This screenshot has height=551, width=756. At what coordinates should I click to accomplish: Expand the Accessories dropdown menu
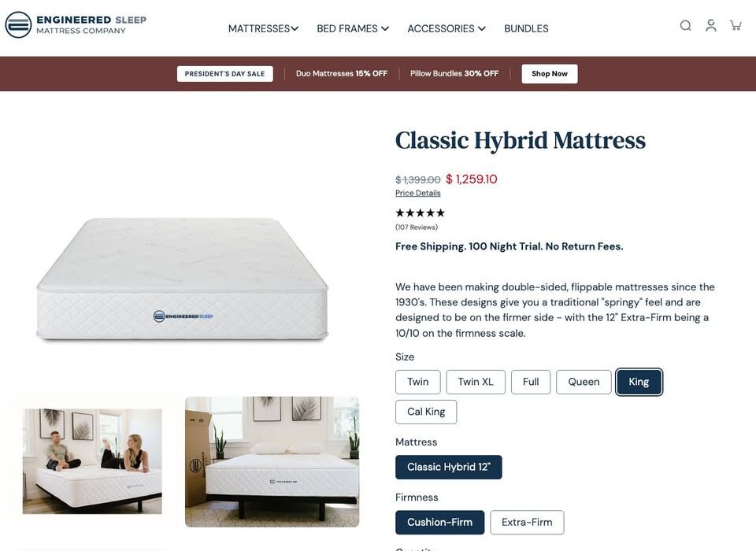(x=446, y=29)
